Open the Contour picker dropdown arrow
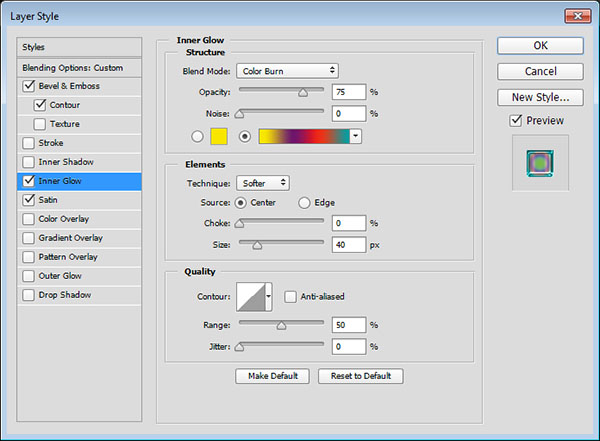The image size is (600, 441). [x=270, y=295]
